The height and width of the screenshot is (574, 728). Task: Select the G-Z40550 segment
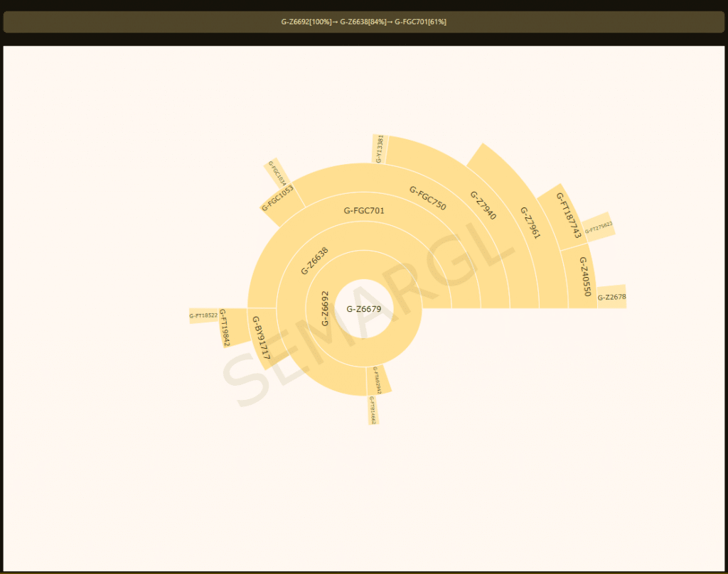pyautogui.click(x=583, y=277)
